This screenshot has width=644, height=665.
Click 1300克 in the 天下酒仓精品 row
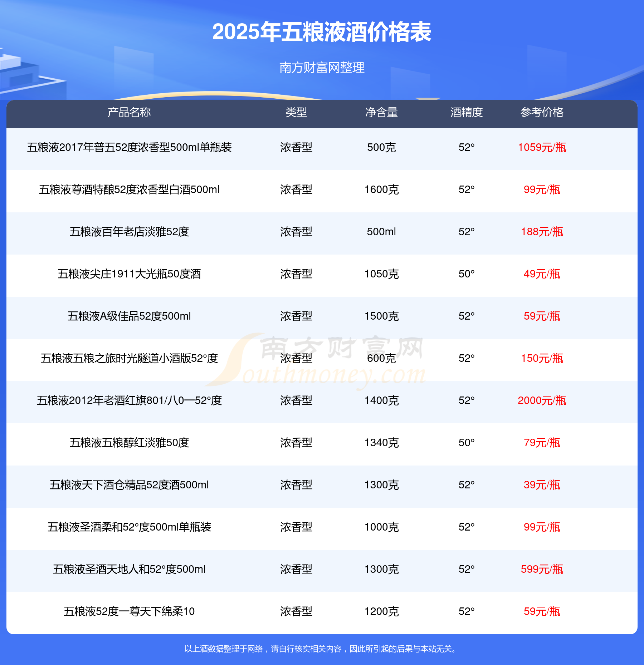[x=381, y=485]
